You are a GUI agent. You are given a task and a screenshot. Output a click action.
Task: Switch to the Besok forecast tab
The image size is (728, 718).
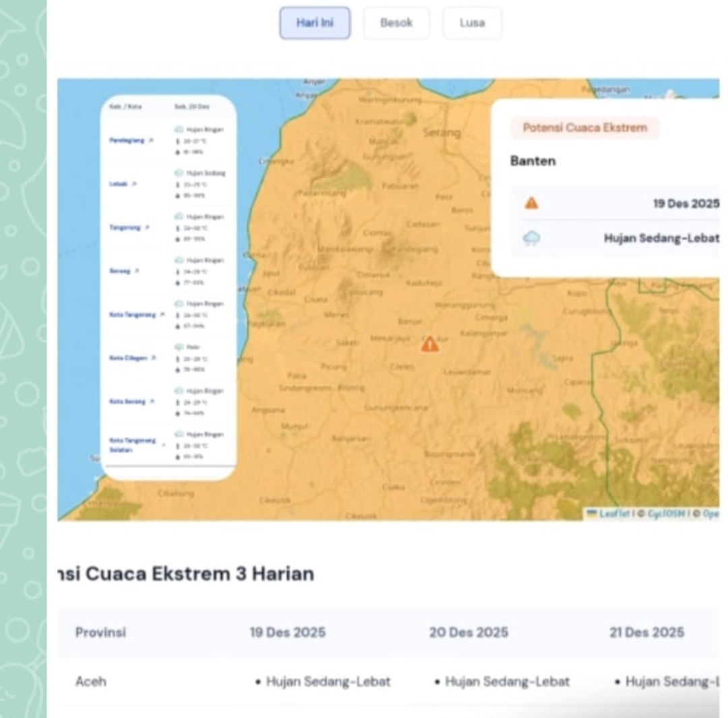point(396,23)
